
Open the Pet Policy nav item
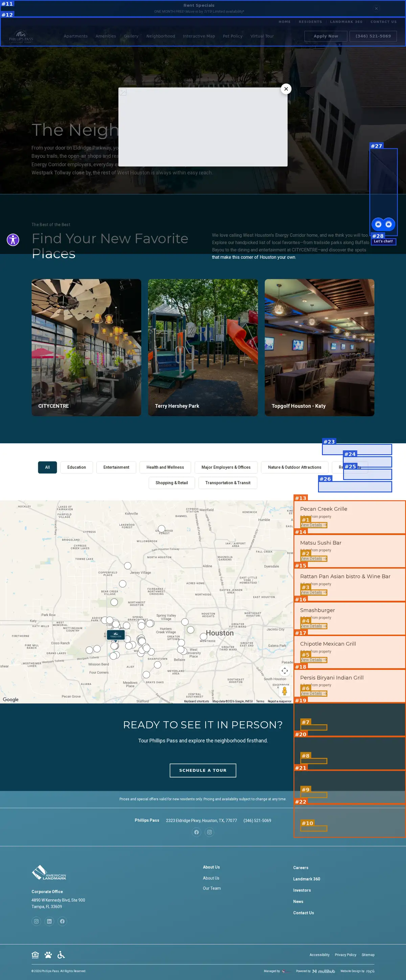coord(233,36)
